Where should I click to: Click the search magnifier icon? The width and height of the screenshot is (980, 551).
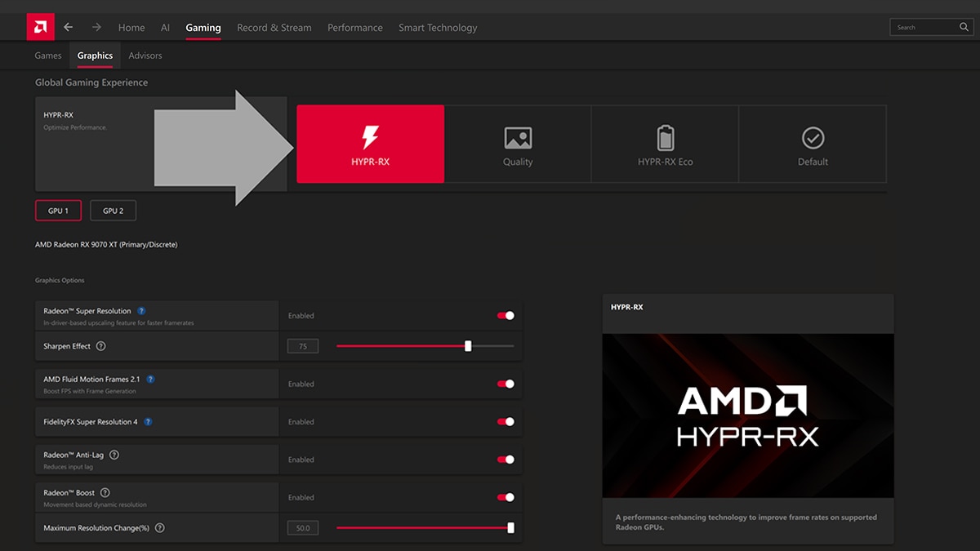coord(964,27)
